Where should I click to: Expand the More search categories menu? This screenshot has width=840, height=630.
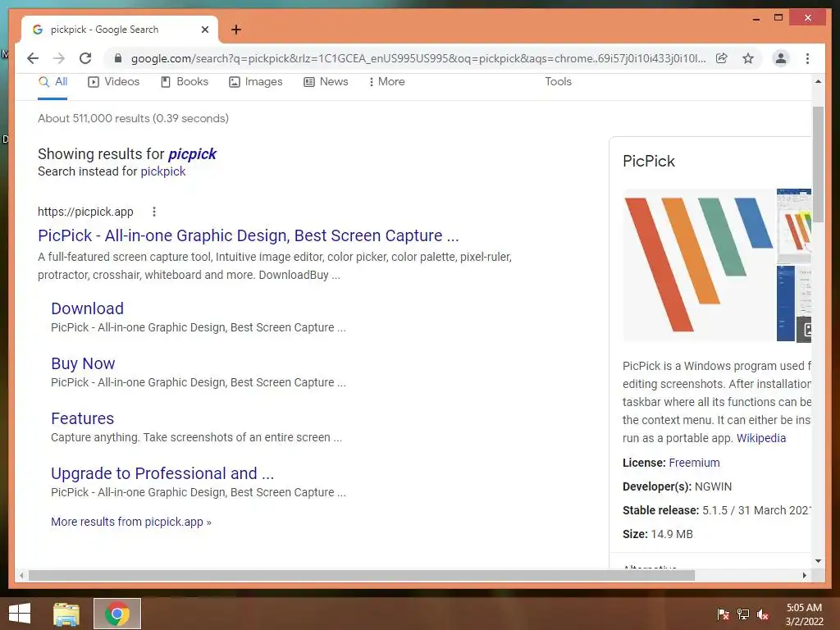tap(386, 82)
